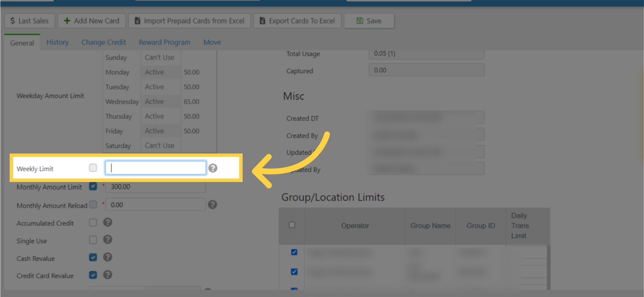Click the Monthly Amount Reload 0.00 field

[x=155, y=204]
